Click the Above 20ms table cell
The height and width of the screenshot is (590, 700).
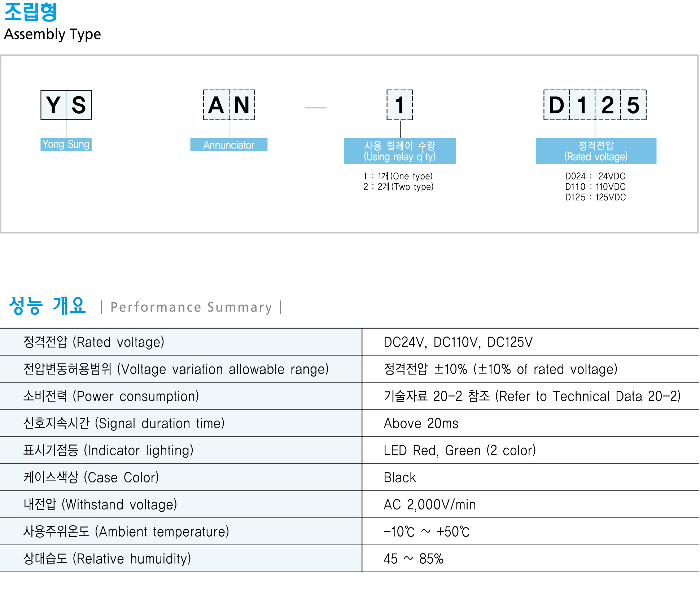click(x=421, y=423)
